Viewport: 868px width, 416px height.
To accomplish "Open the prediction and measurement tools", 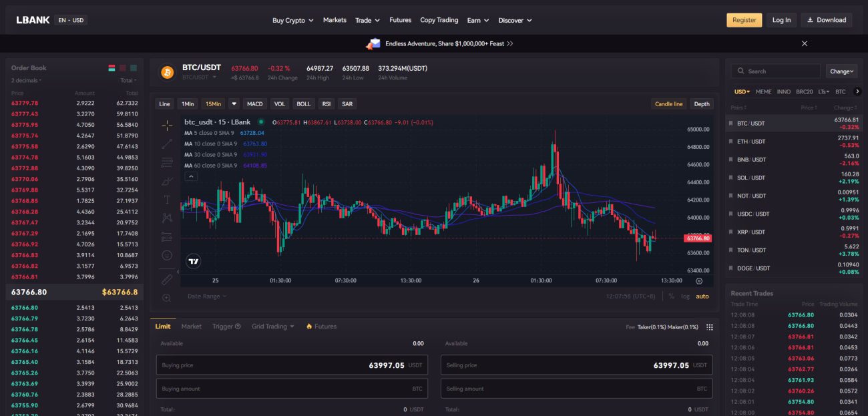I will 167,236.
